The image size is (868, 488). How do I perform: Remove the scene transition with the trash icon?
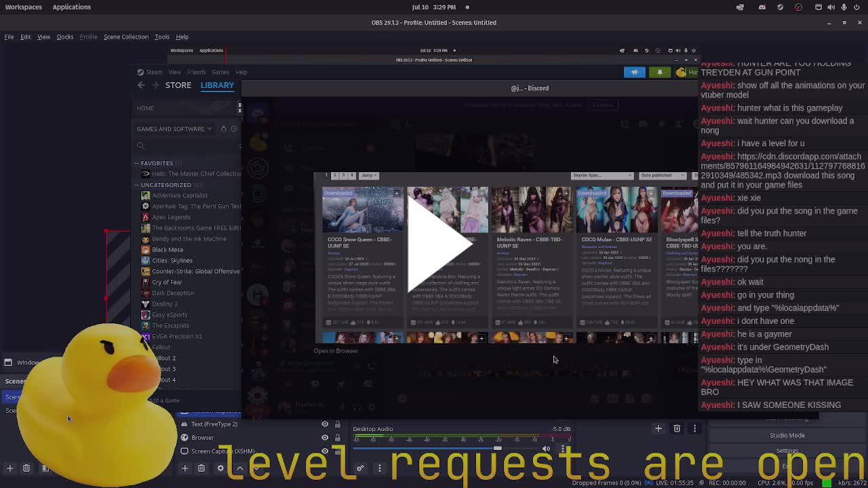[x=677, y=428]
